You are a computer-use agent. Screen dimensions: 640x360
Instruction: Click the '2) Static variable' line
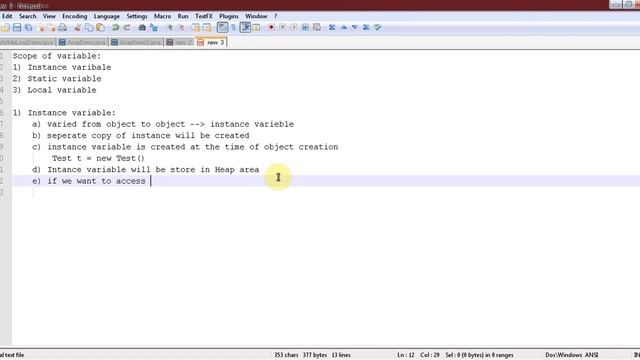tap(57, 79)
